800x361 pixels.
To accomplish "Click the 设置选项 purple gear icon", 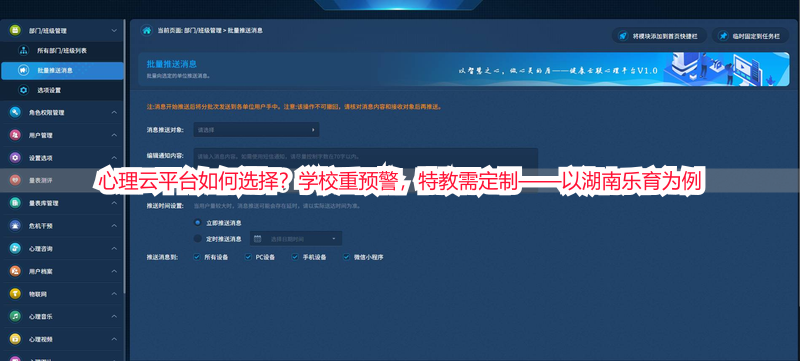I will pos(15,158).
